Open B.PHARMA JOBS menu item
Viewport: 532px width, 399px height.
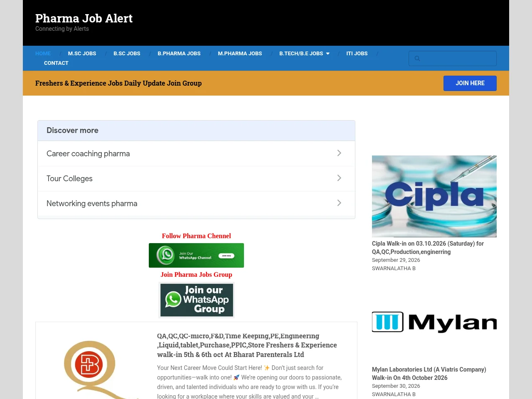tap(179, 54)
